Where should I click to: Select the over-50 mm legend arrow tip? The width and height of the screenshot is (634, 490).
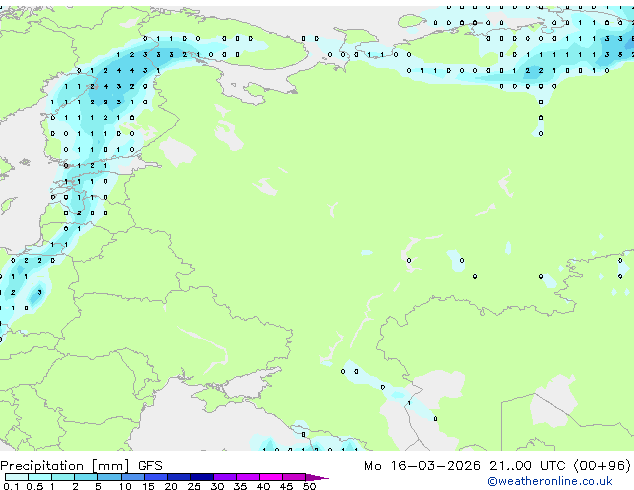(x=317, y=477)
